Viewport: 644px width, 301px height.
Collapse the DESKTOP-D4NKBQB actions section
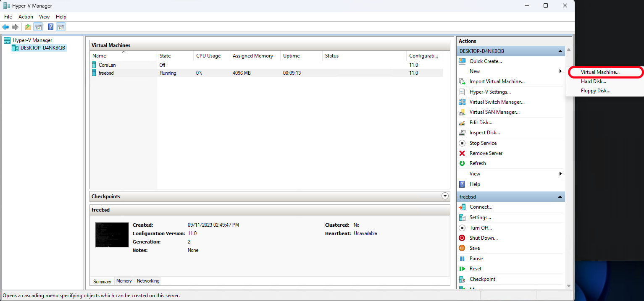point(560,51)
